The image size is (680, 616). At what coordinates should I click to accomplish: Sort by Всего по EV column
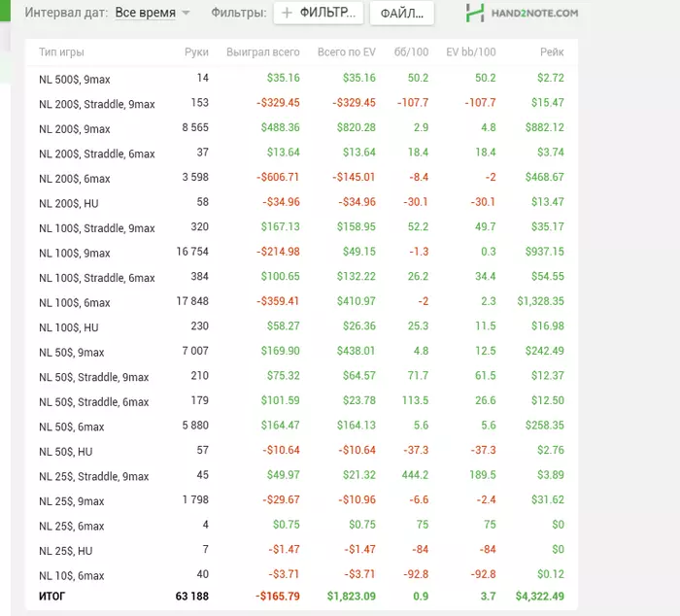347,52
